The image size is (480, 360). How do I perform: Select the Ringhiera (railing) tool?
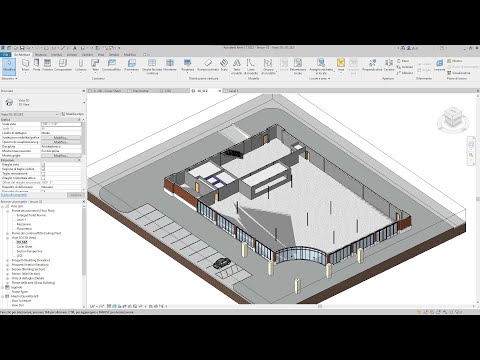coord(188,65)
